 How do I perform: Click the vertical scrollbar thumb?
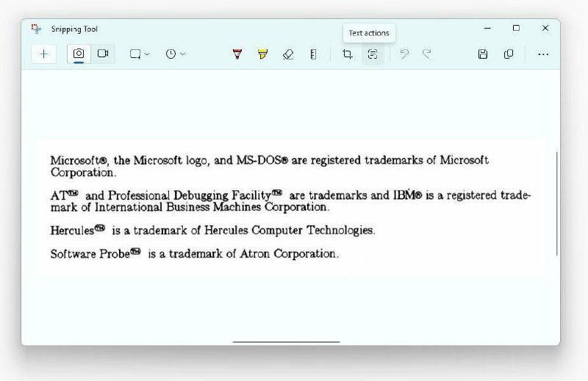[557, 203]
